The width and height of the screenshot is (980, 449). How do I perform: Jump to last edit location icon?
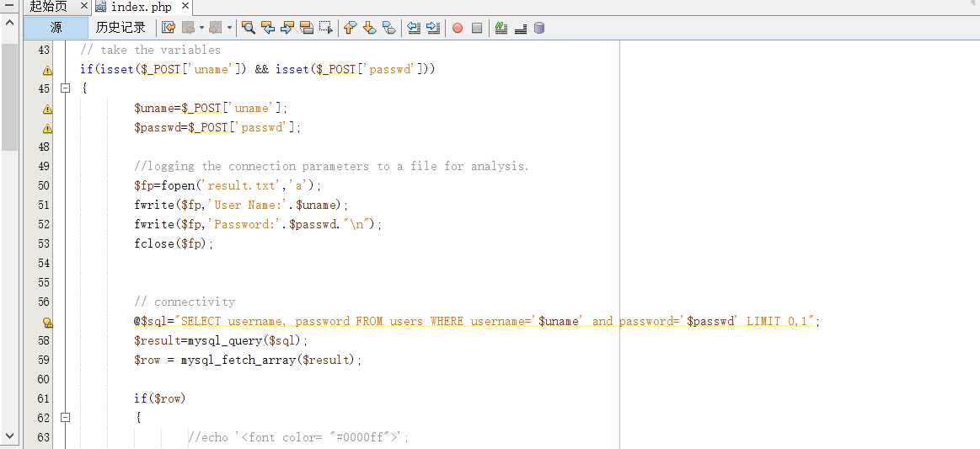click(169, 28)
